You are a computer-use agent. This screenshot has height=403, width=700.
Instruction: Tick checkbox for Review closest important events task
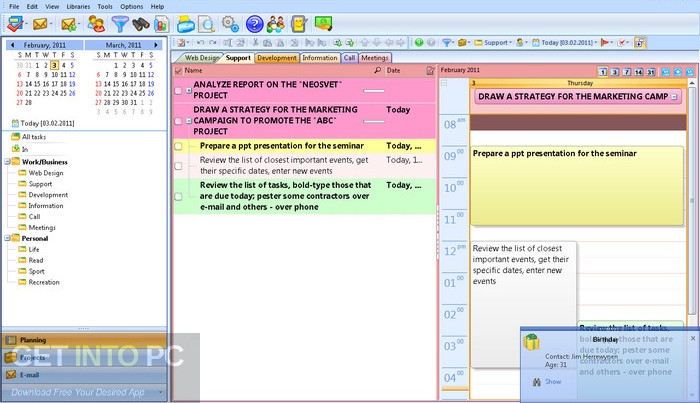pos(178,166)
